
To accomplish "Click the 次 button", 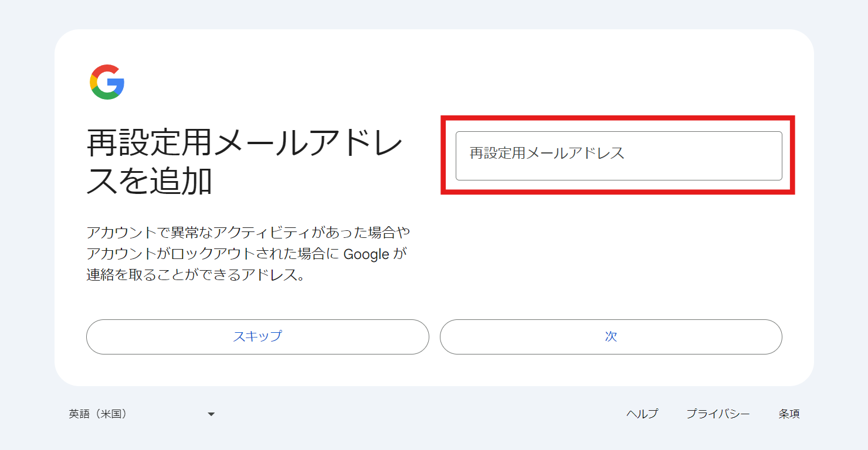I will pyautogui.click(x=611, y=337).
